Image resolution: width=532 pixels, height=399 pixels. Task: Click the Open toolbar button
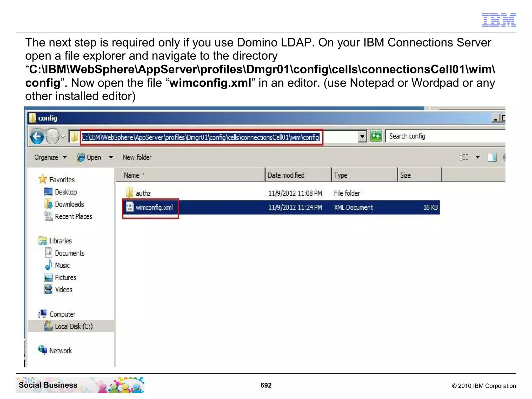tap(89, 157)
